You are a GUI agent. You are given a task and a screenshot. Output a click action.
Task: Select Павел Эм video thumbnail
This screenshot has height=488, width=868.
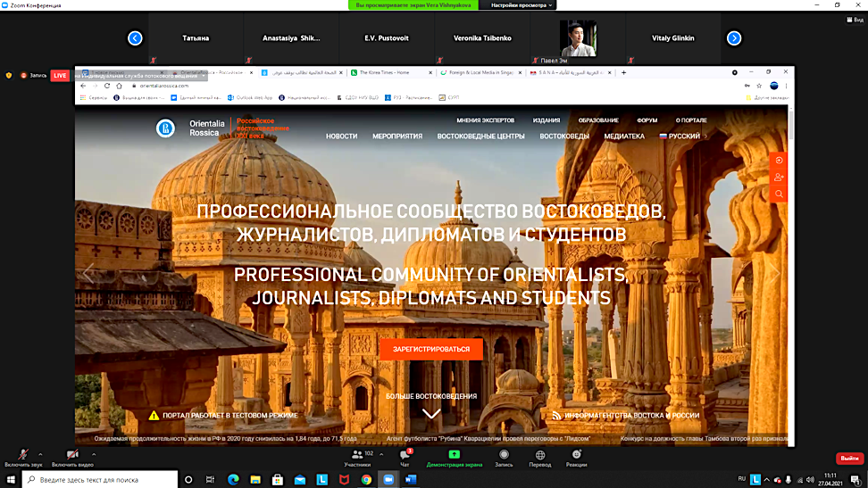(578, 40)
